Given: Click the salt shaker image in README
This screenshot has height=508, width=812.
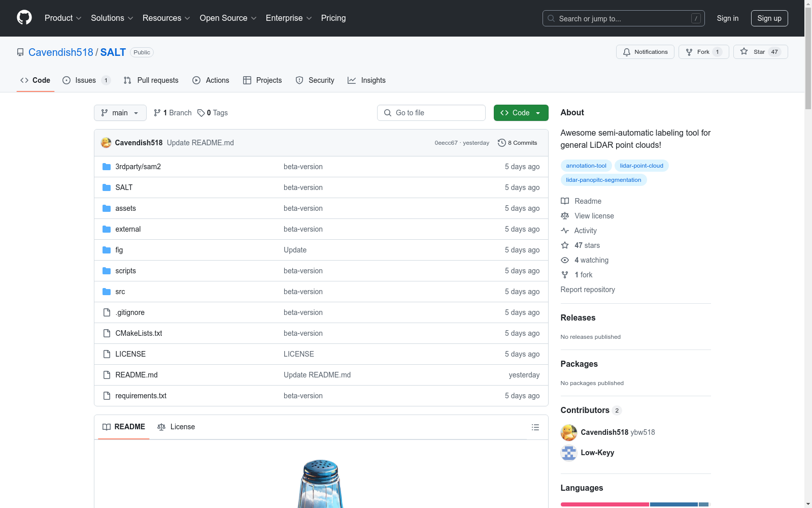Looking at the screenshot, I should coord(320,484).
